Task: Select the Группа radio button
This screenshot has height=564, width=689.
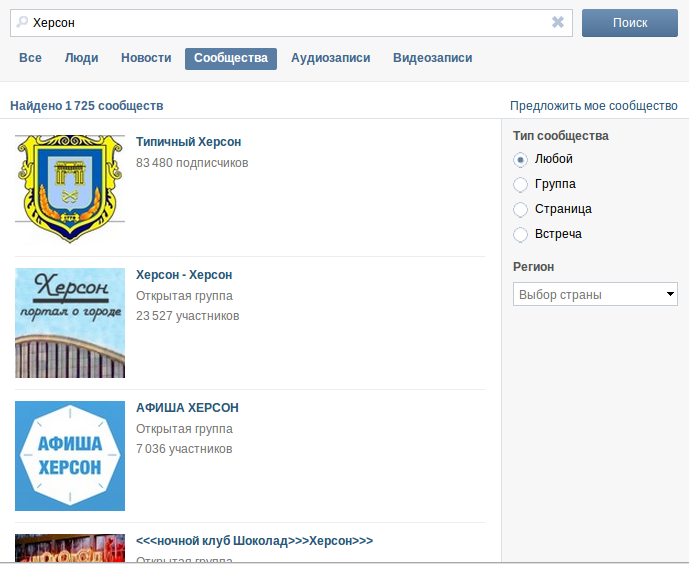Action: (520, 184)
